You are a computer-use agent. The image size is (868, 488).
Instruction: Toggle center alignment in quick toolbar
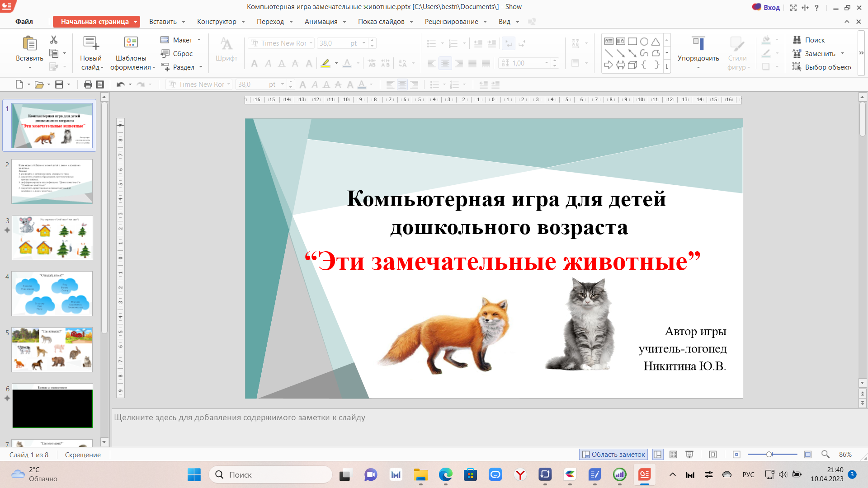pos(402,84)
